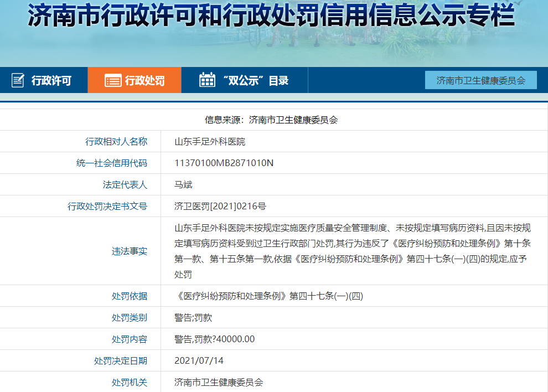Click the label 统一社会信用代码
The height and width of the screenshot is (392, 548).
112,163
